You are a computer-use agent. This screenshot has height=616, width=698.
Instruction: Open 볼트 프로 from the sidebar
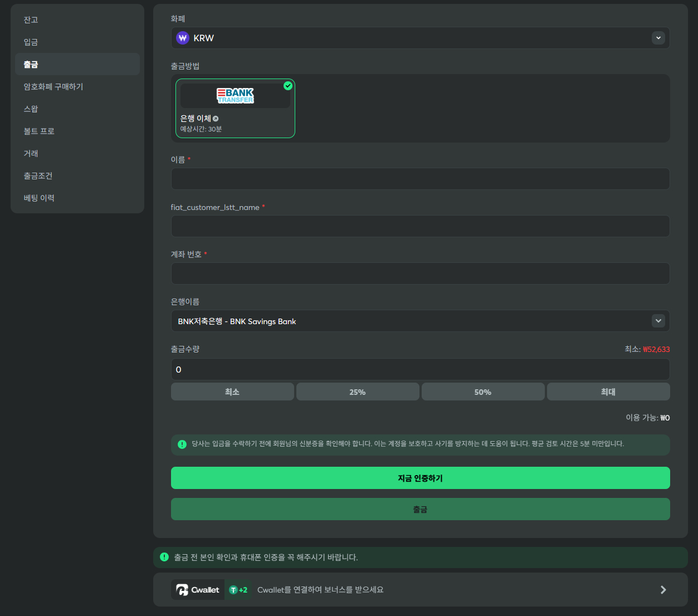coord(77,131)
